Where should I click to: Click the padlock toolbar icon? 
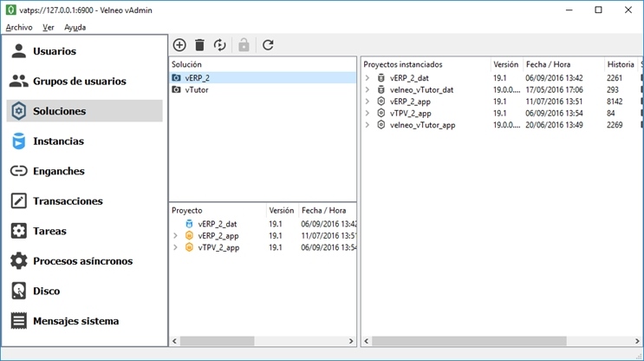[244, 45]
